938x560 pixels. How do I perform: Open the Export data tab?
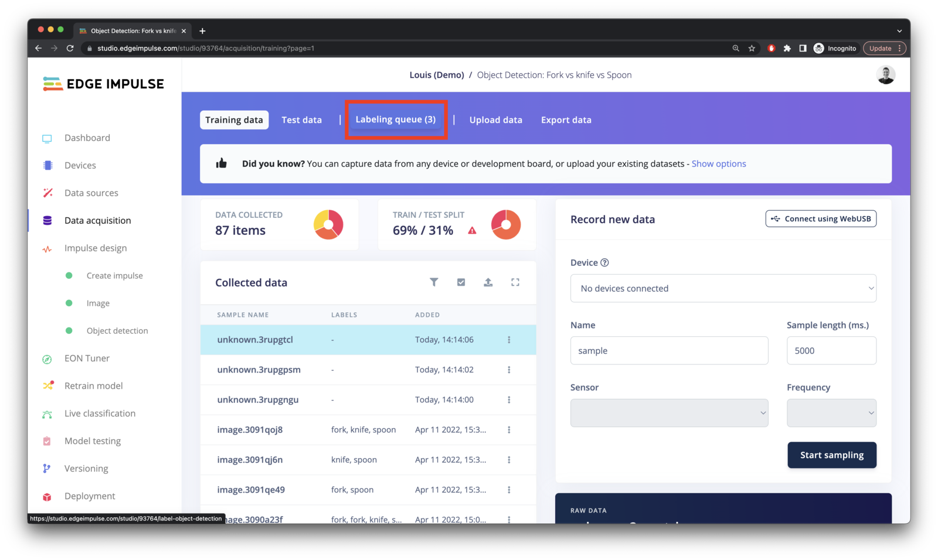point(566,119)
